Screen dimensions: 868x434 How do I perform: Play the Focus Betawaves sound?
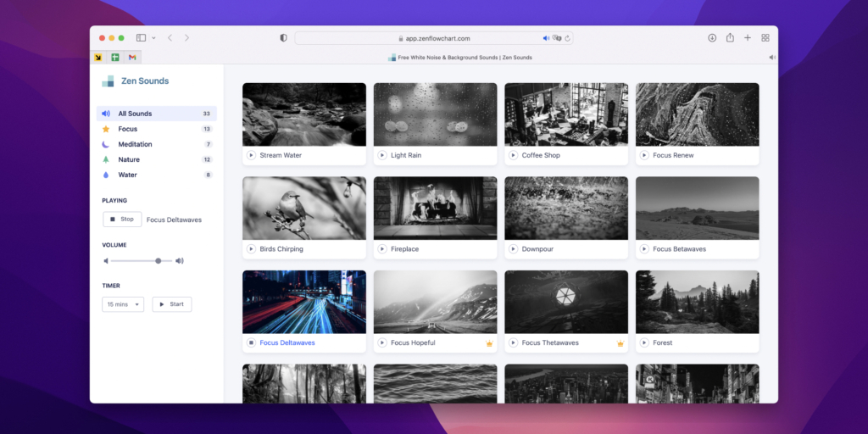click(x=644, y=249)
